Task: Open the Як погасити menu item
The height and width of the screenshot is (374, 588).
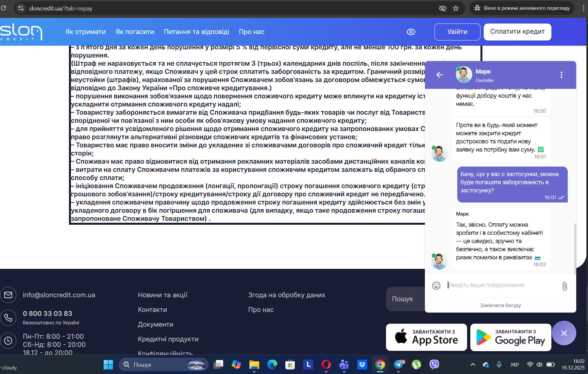Action: pyautogui.click(x=135, y=32)
